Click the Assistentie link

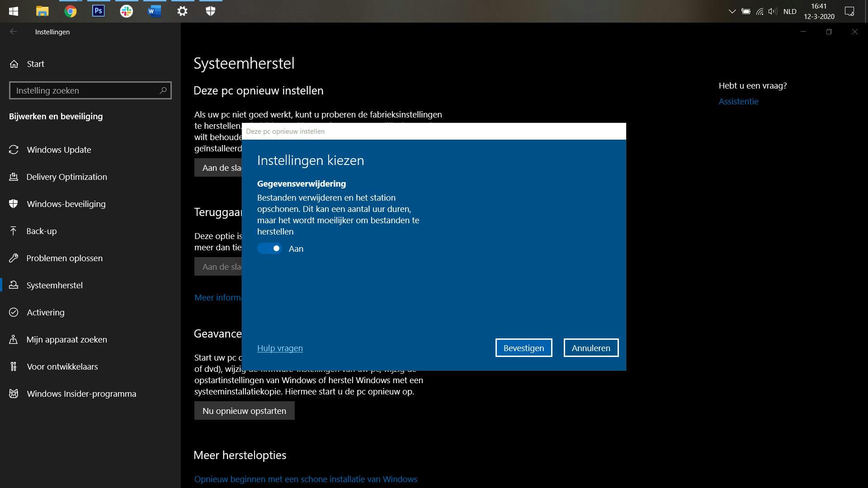(738, 101)
